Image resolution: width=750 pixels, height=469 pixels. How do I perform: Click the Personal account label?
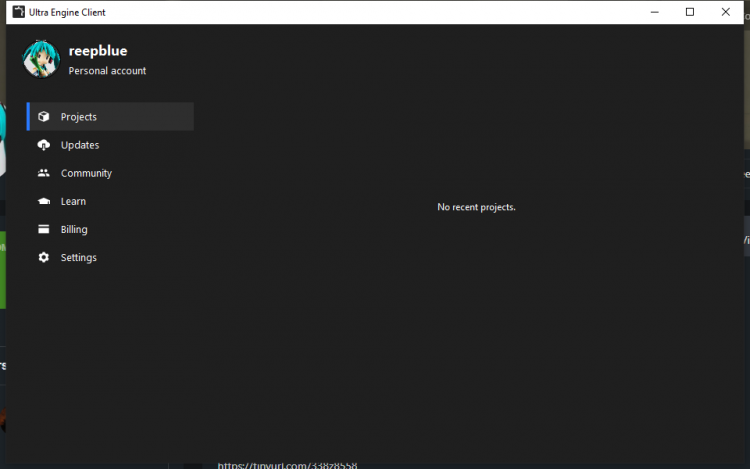107,71
